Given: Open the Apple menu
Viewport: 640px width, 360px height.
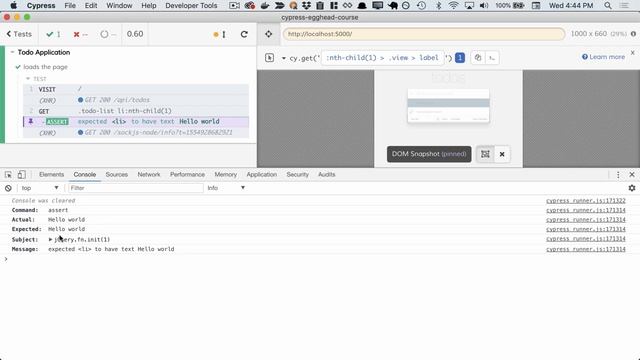Looking at the screenshot, I should pyautogui.click(x=13, y=6).
